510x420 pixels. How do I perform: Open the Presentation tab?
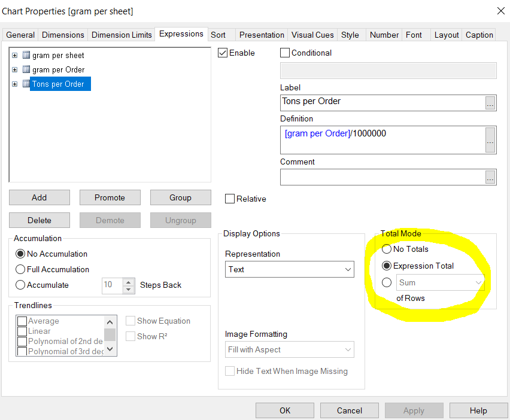pyautogui.click(x=262, y=35)
